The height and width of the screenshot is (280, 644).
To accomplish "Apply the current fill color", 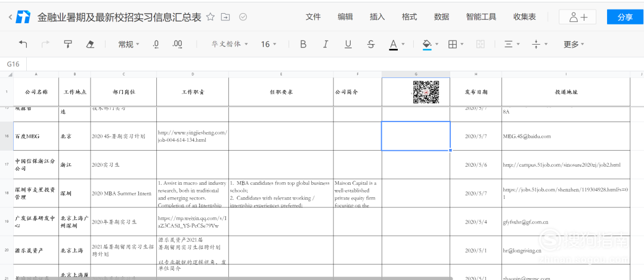I will click(x=427, y=44).
